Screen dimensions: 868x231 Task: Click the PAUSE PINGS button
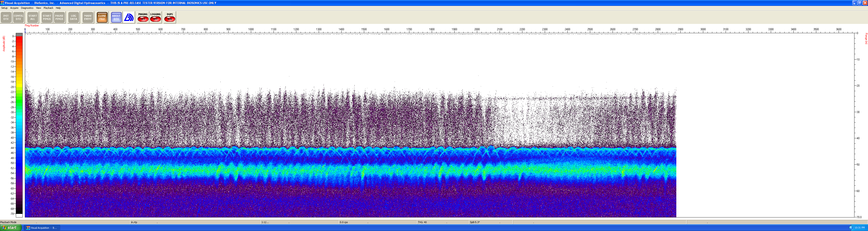59,18
